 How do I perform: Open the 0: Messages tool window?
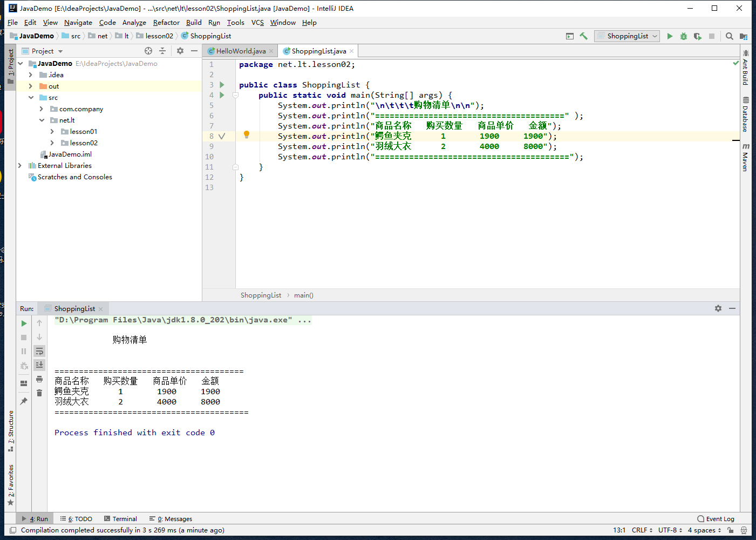[171, 519]
